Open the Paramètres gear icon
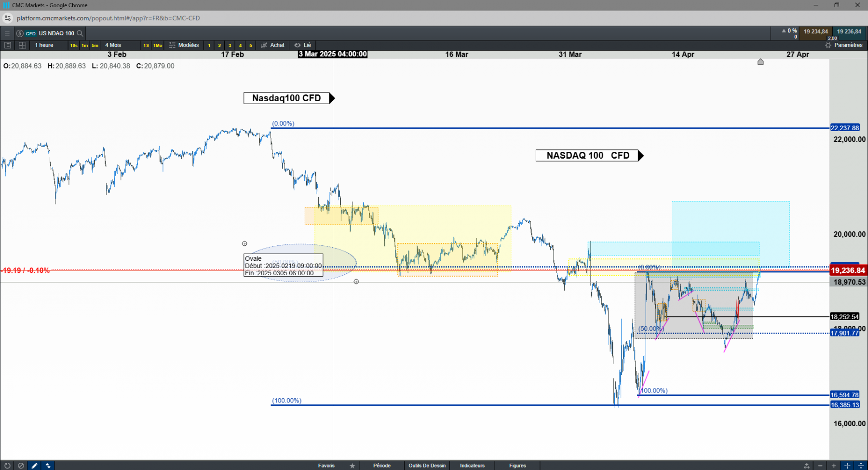The height and width of the screenshot is (470, 868). click(828, 45)
